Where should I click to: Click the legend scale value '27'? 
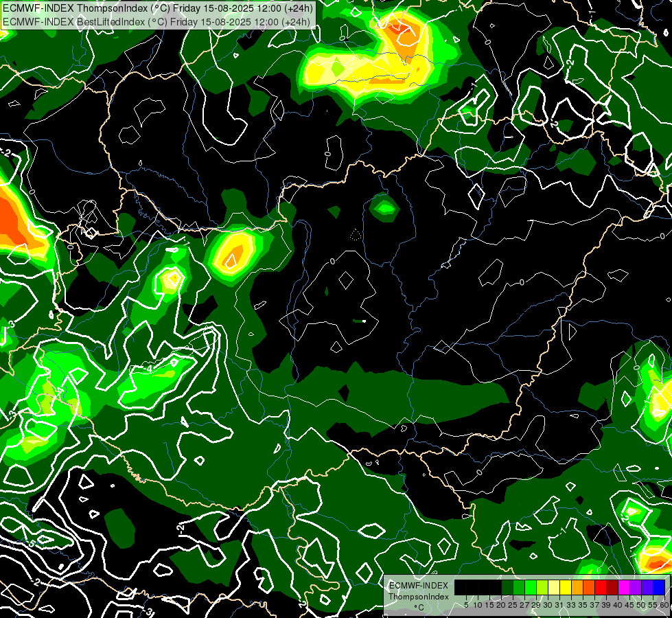[x=524, y=605]
